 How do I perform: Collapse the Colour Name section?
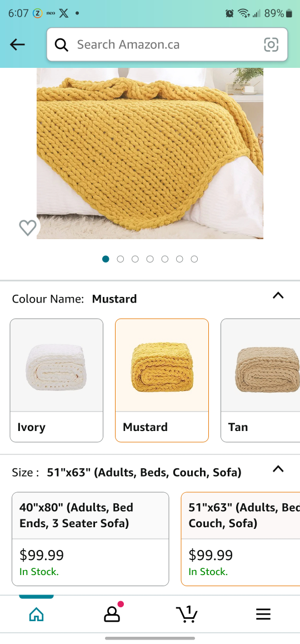point(278,295)
